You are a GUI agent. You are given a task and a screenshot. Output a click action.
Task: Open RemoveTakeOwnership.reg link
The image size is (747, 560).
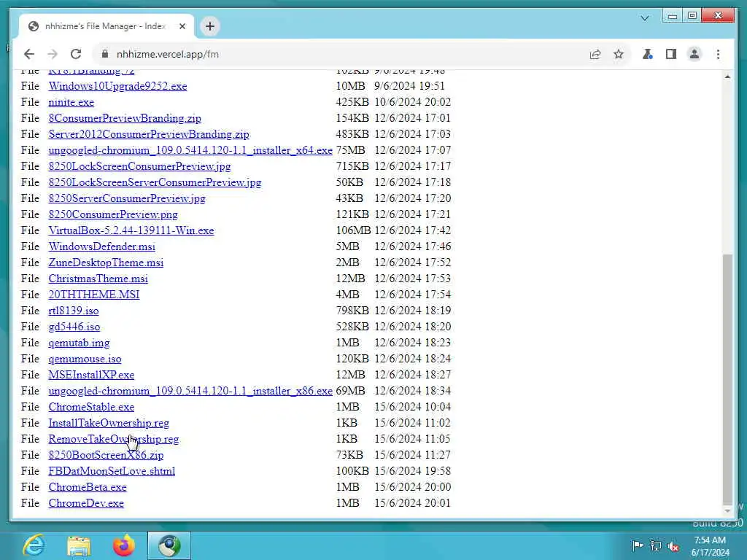coord(114,439)
